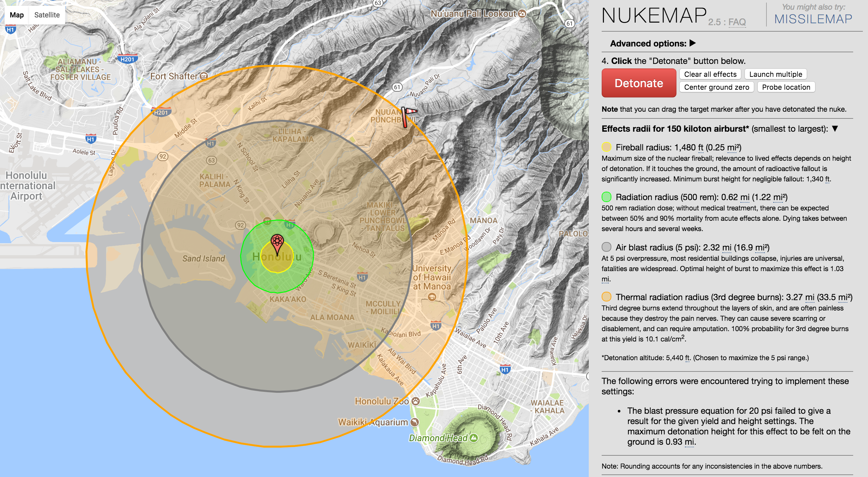Viewport: 868px width, 477px height.
Task: Click the red ground zero target marker
Action: click(277, 244)
